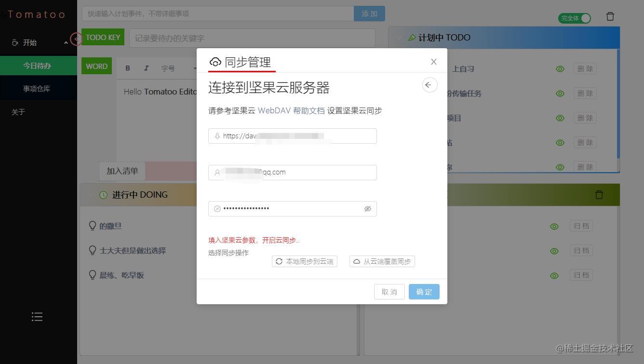Open the 字号 font size dropdown
The image size is (644, 364).
pos(178,68)
